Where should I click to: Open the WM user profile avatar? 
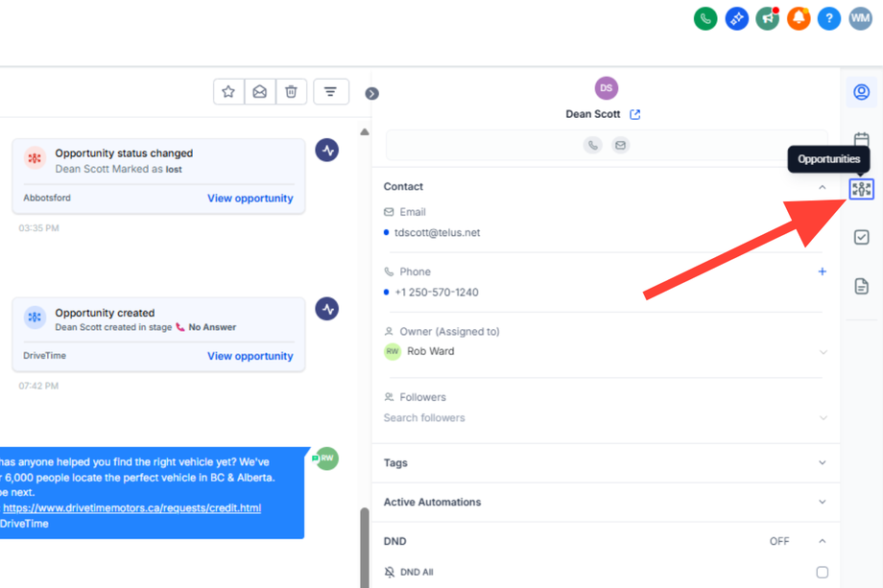tap(860, 18)
